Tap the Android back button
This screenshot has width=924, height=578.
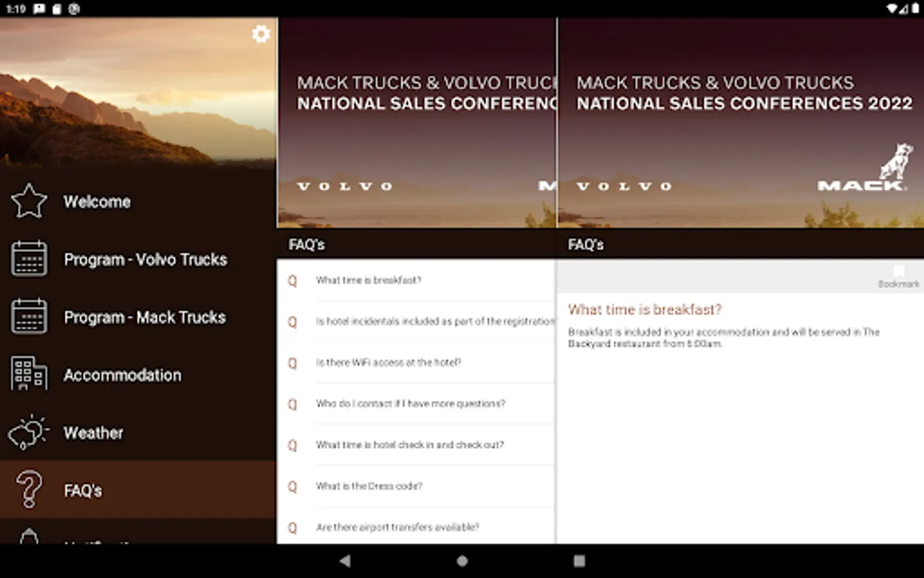click(x=345, y=561)
